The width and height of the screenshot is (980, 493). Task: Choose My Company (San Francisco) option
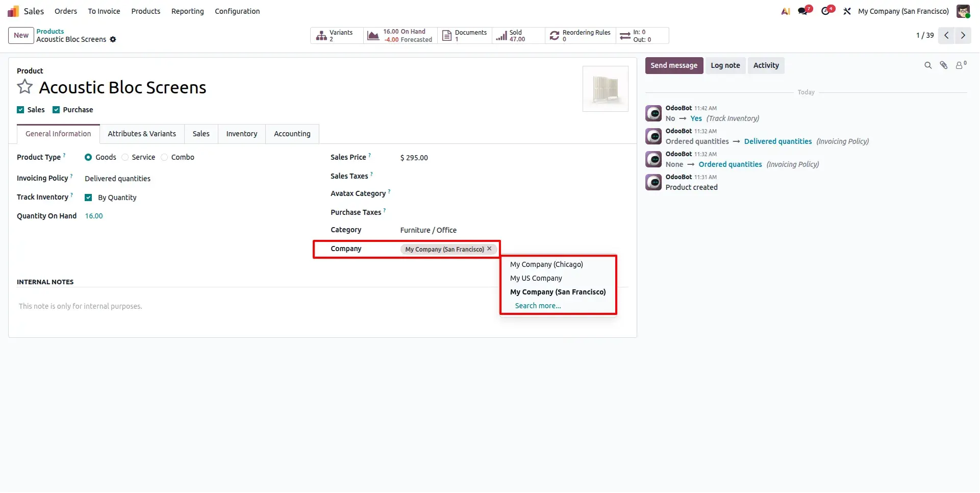coord(559,292)
